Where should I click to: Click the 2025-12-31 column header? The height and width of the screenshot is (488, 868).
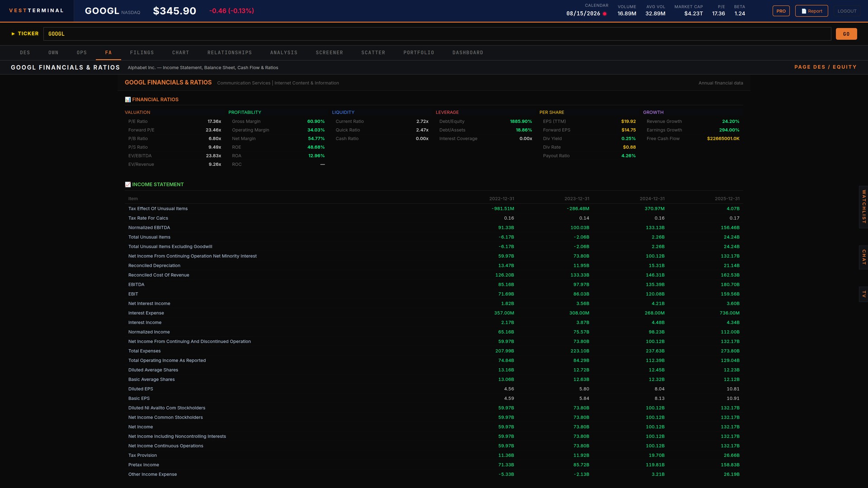pyautogui.click(x=727, y=199)
